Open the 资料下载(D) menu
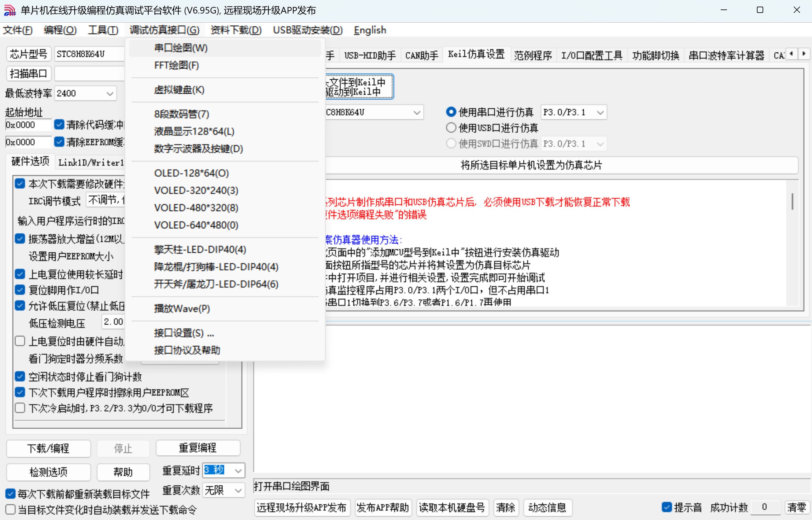 [236, 30]
